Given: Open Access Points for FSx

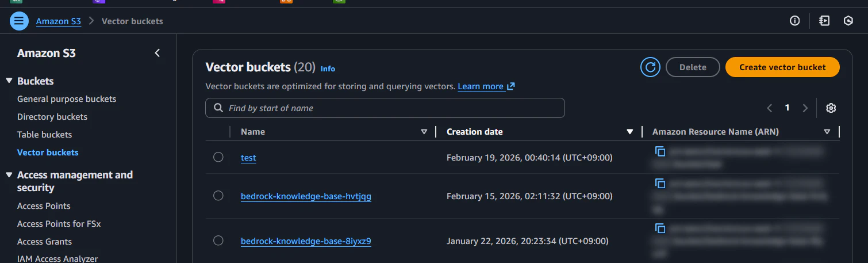Looking at the screenshot, I should point(59,224).
